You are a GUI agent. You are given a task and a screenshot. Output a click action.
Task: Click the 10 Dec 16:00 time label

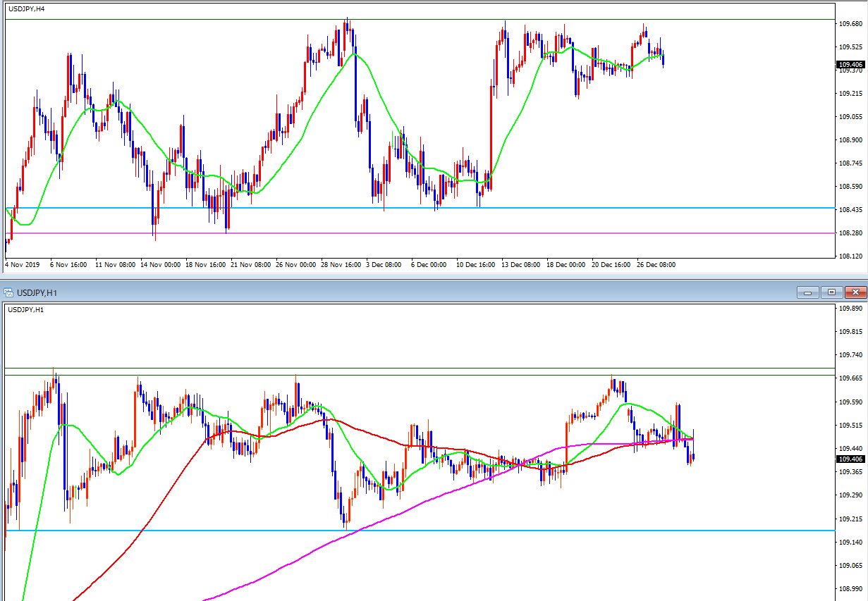tap(477, 265)
